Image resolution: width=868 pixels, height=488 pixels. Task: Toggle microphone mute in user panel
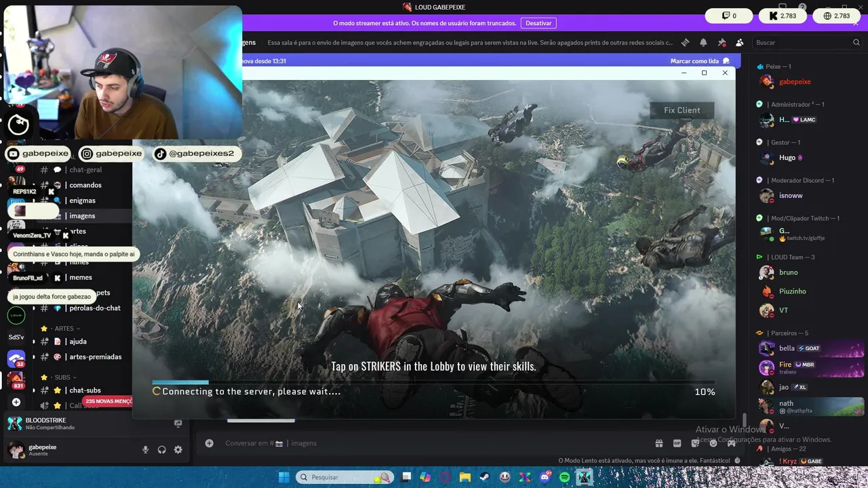(x=145, y=449)
